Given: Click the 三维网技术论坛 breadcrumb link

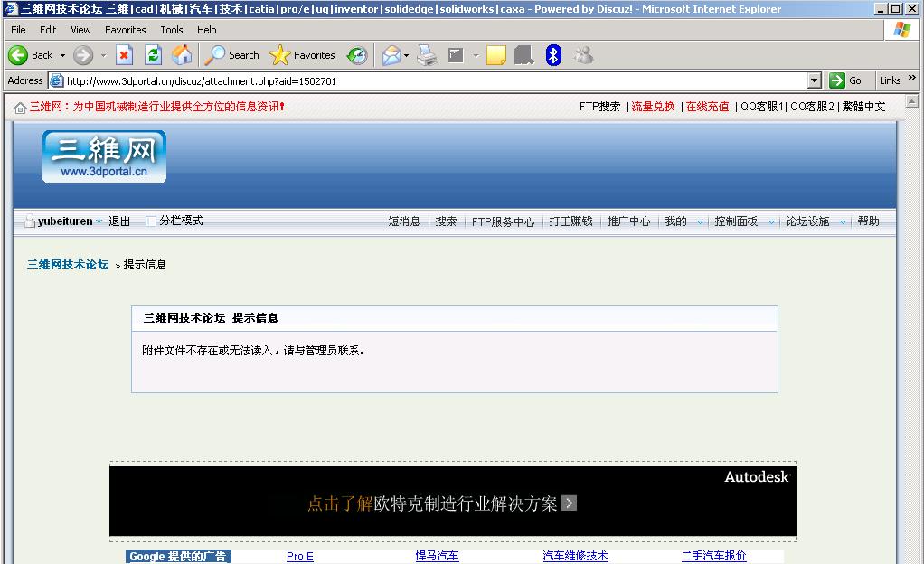Looking at the screenshot, I should 68,265.
